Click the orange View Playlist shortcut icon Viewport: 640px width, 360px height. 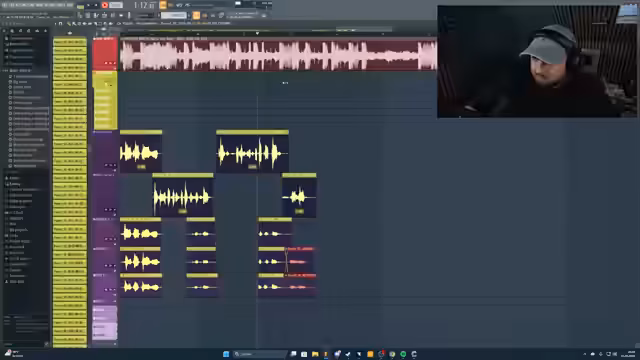(196, 16)
